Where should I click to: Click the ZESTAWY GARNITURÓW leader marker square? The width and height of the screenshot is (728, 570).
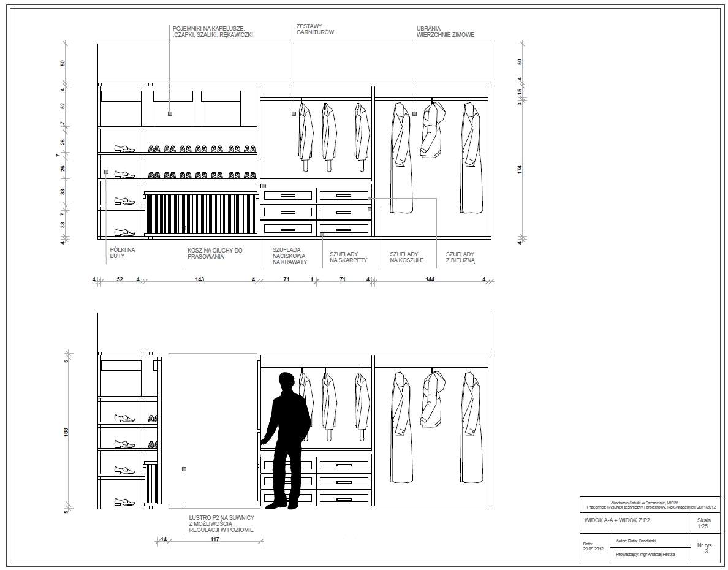pos(292,113)
